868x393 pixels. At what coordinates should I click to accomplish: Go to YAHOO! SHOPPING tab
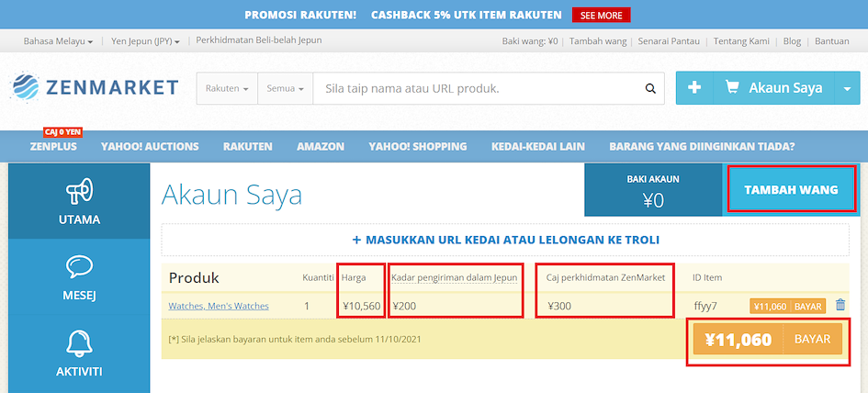pos(417,147)
